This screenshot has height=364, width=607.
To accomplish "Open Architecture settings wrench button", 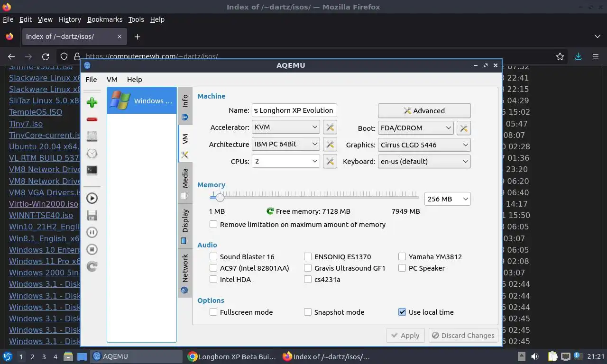I will click(x=330, y=144).
